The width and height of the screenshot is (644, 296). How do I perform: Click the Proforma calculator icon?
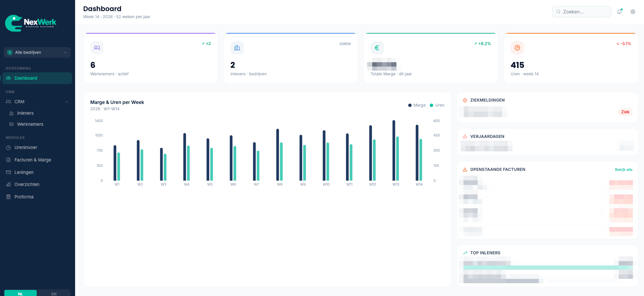(x=9, y=197)
